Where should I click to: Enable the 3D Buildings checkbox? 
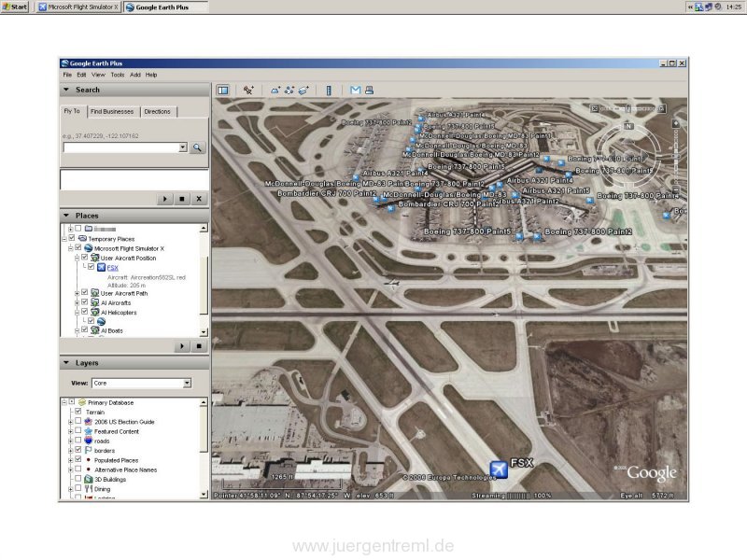(x=78, y=479)
